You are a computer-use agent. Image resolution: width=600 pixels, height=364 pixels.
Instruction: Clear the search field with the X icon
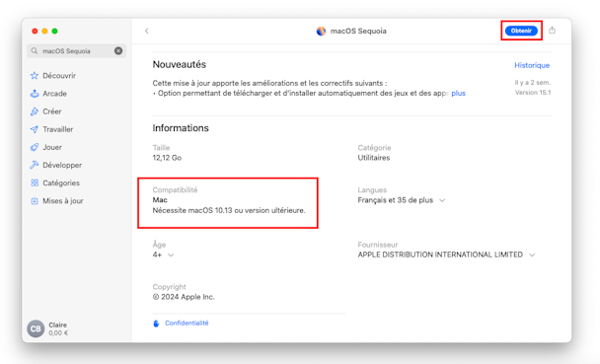(118, 51)
